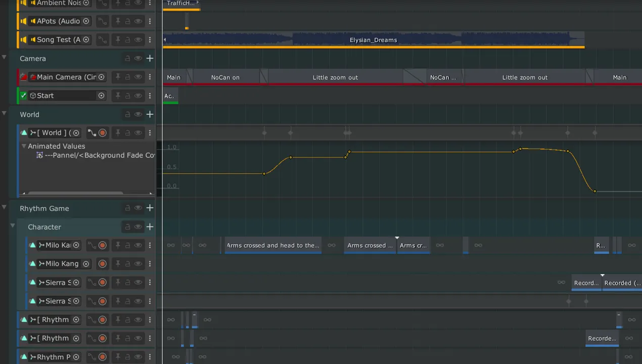Viewport: 642px width, 364px height.
Task: Open the three-dot menu for Main Camera track
Action: 150,77
